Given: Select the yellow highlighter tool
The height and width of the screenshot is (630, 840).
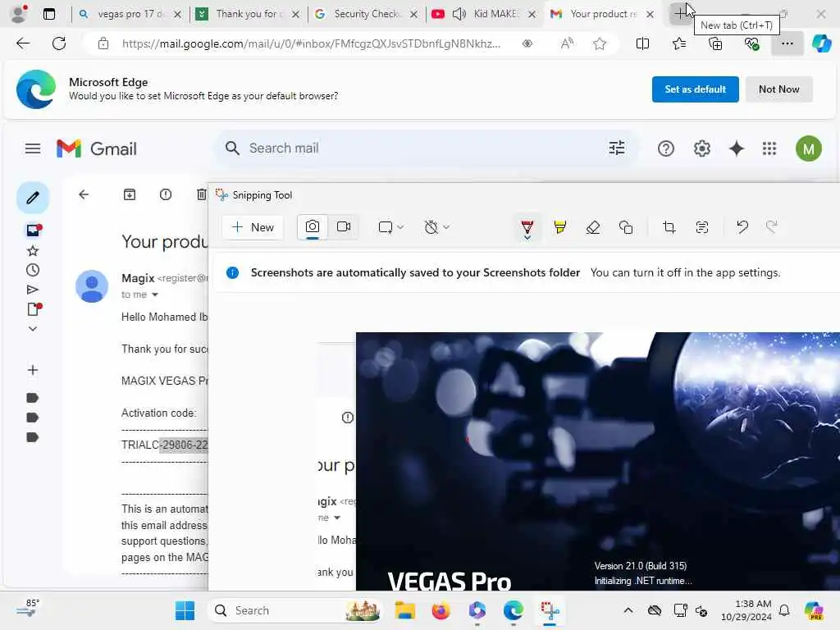Looking at the screenshot, I should coord(559,227).
